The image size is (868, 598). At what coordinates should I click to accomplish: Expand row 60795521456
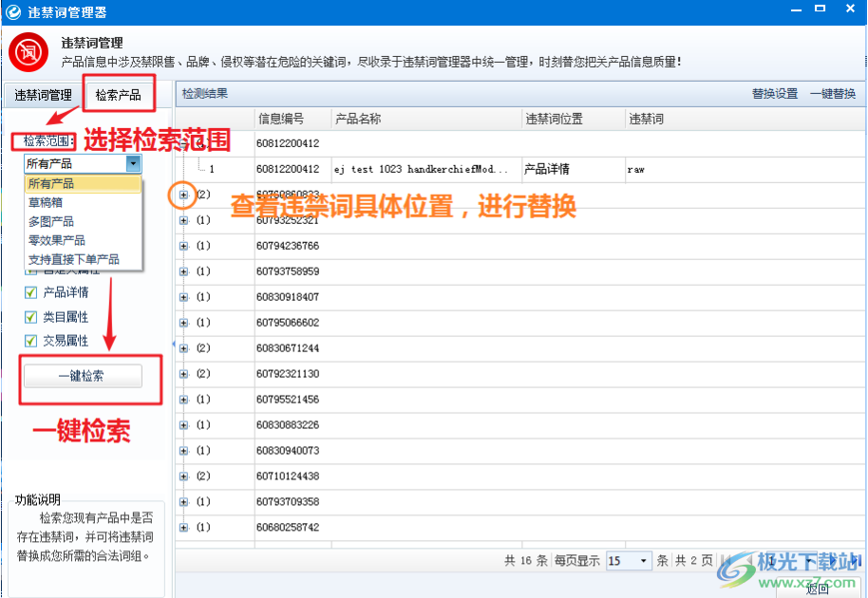pos(184,400)
